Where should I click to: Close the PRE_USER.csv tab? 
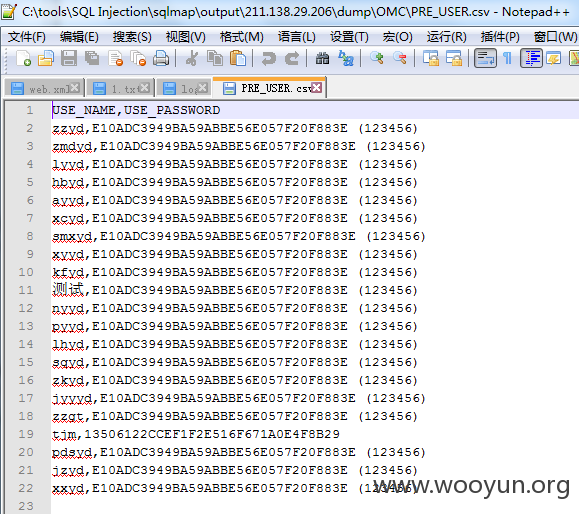pos(317,88)
